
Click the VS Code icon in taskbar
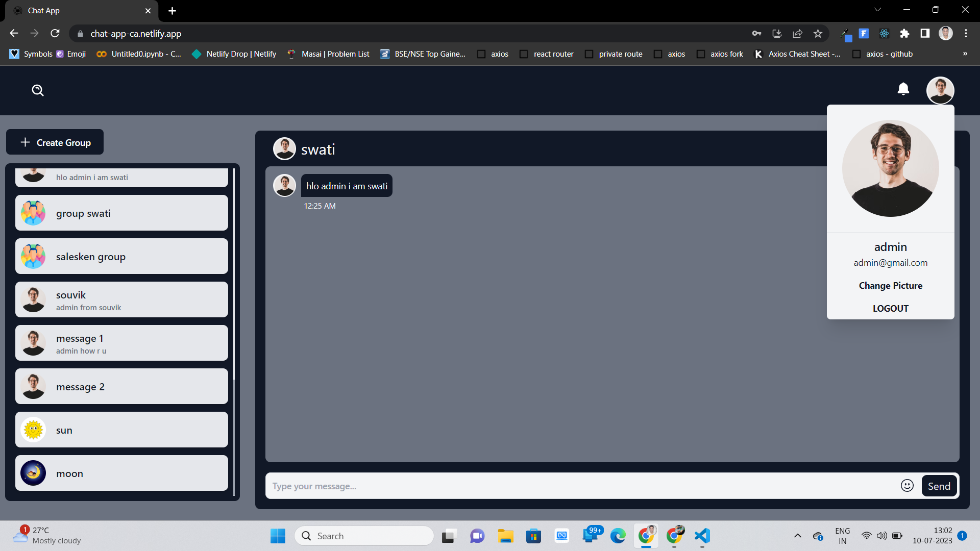703,536
